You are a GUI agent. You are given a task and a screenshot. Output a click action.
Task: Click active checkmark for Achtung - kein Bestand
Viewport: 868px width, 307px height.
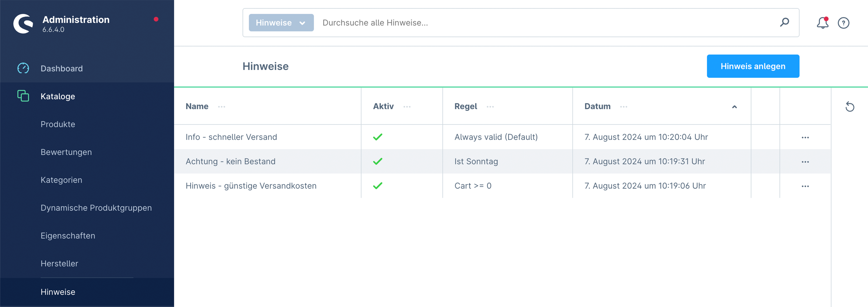(x=378, y=161)
